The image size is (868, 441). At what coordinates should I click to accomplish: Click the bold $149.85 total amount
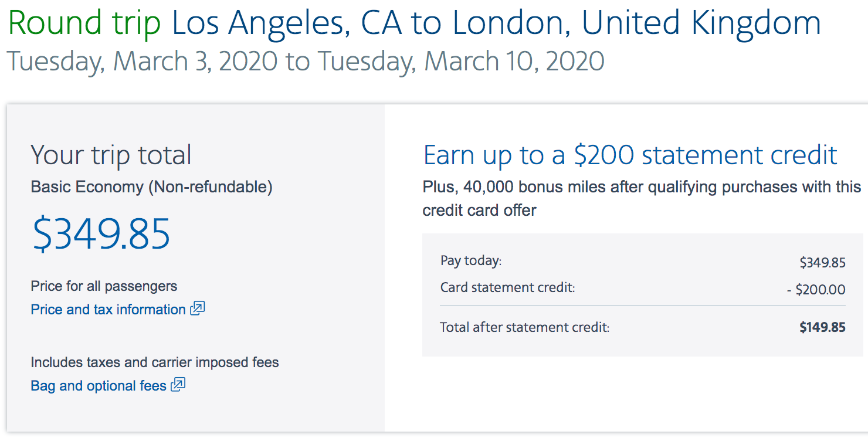click(x=822, y=327)
